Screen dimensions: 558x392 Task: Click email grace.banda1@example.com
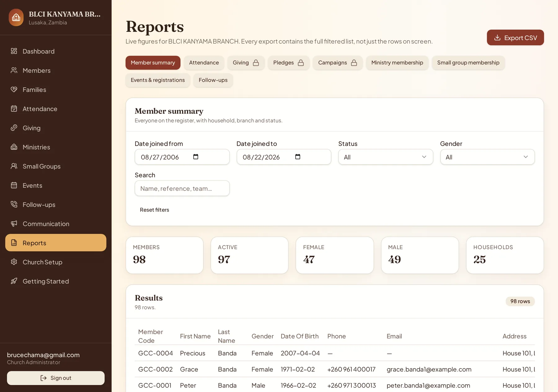(429, 369)
